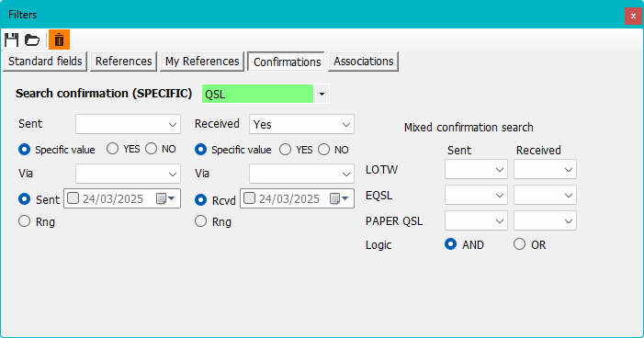
Task: Select the Rcvd date radio button
Action: click(x=201, y=199)
